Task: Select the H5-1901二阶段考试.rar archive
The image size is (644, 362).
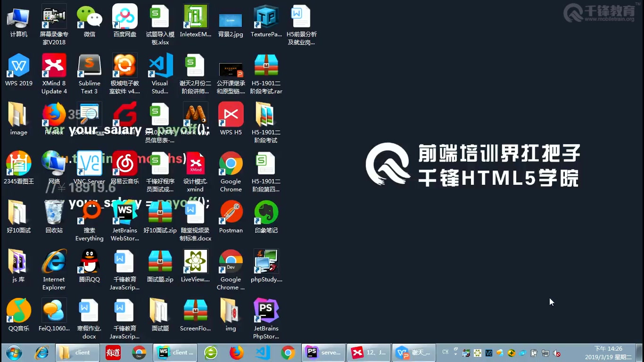Action: pyautogui.click(x=266, y=74)
